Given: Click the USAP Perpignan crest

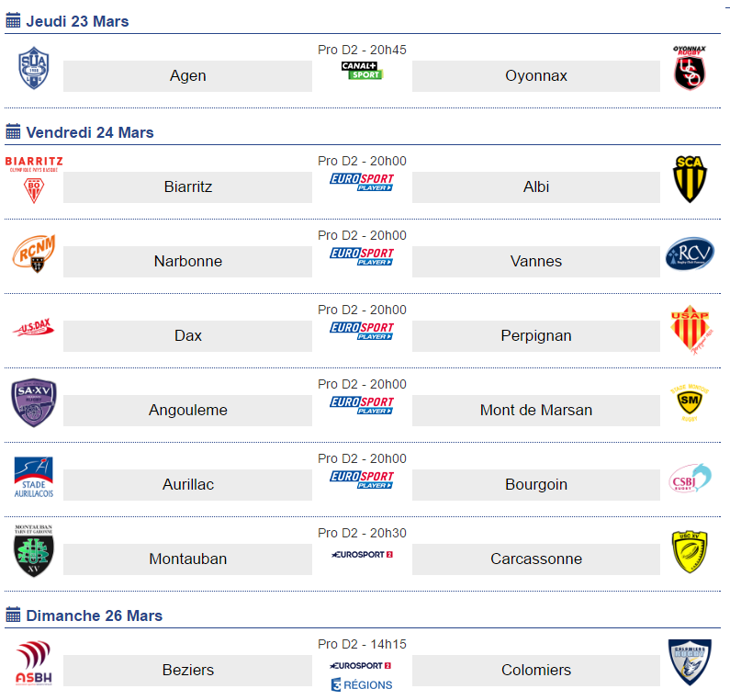Looking at the screenshot, I should (691, 329).
